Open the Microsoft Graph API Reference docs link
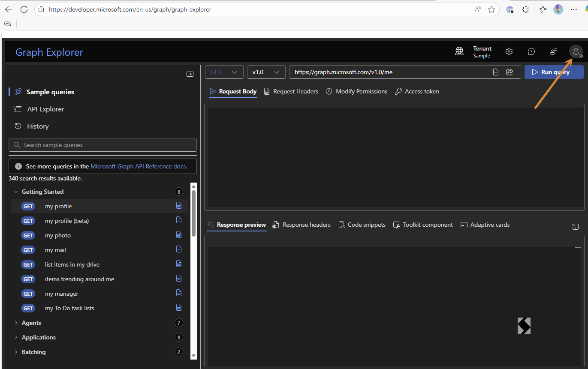This screenshot has height=369, width=588. [139, 166]
